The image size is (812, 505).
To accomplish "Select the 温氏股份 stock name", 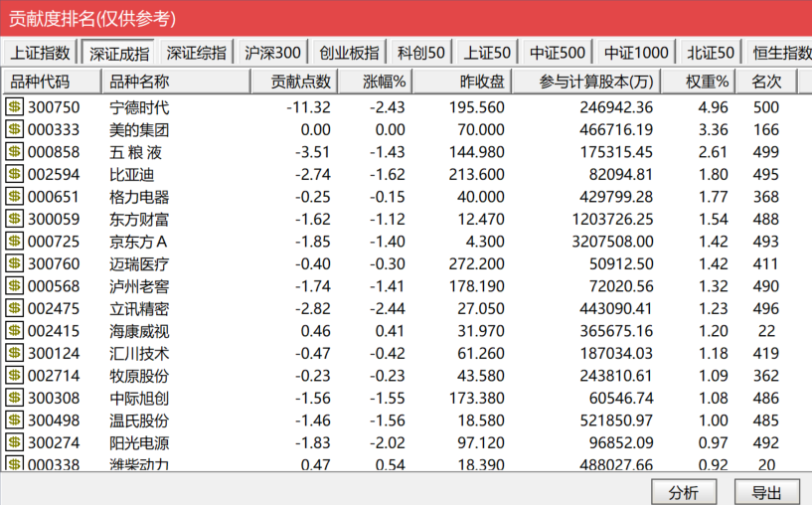I will coord(139,421).
